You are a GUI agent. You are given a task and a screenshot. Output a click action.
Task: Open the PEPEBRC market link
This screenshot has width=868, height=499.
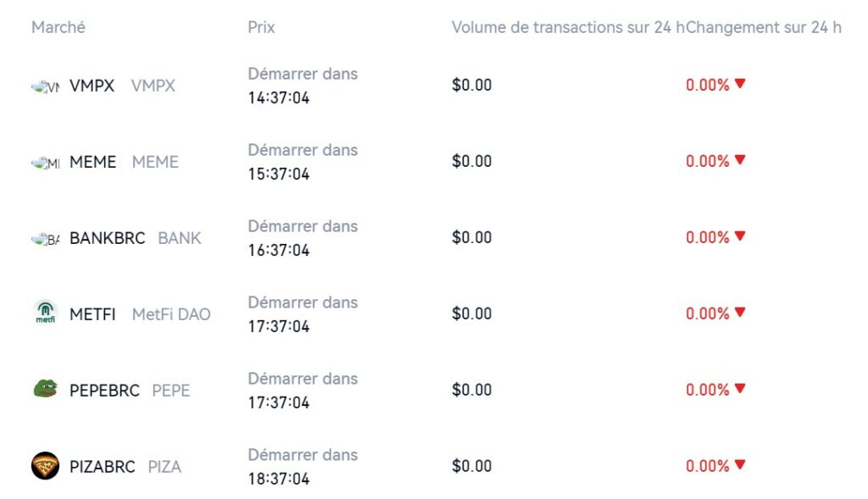[104, 391]
